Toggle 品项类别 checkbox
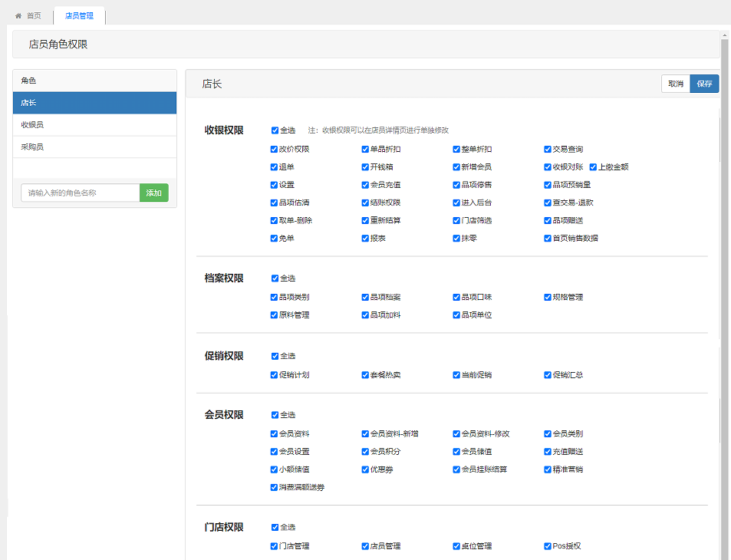 click(x=274, y=297)
